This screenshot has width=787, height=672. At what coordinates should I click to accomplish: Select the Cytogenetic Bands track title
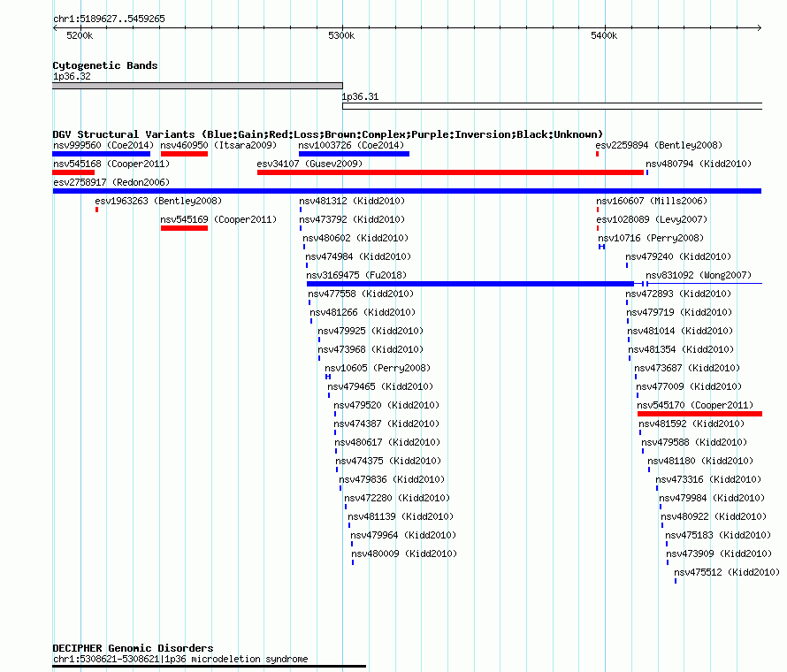pos(105,65)
